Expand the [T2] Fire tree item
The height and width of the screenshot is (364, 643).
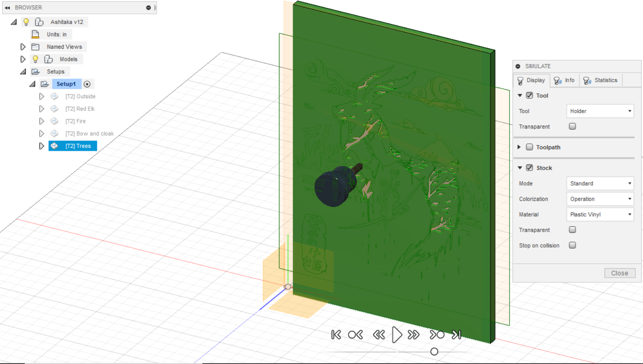click(41, 121)
